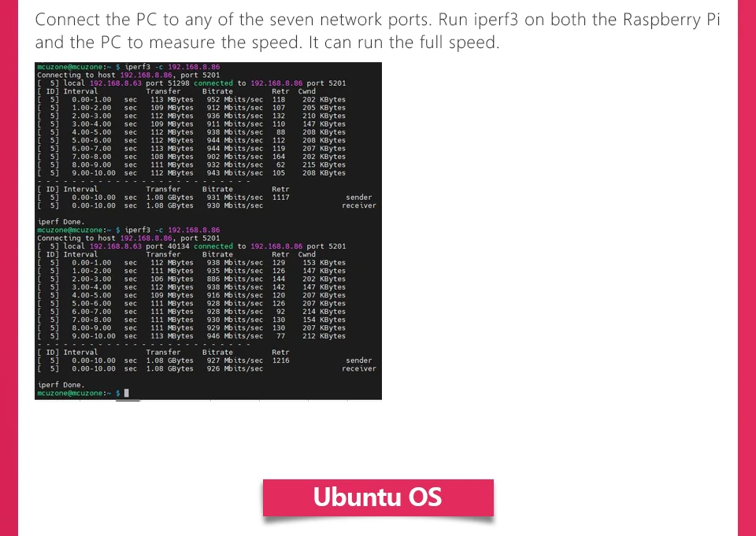Select the Retr total value 1117
The width and height of the screenshot is (756, 536).
(280, 198)
